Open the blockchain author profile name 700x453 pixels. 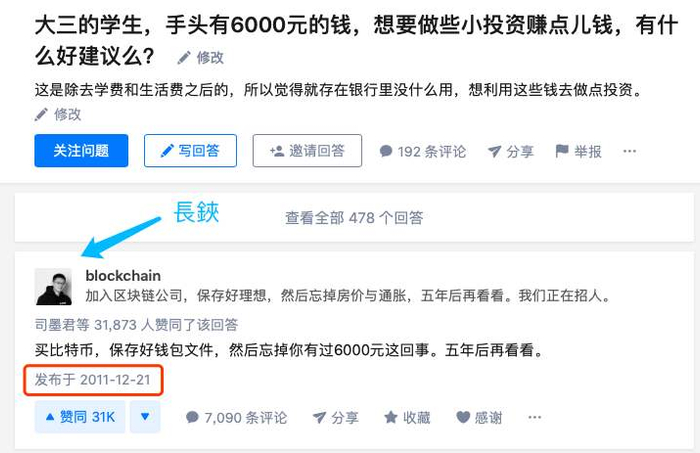123,276
